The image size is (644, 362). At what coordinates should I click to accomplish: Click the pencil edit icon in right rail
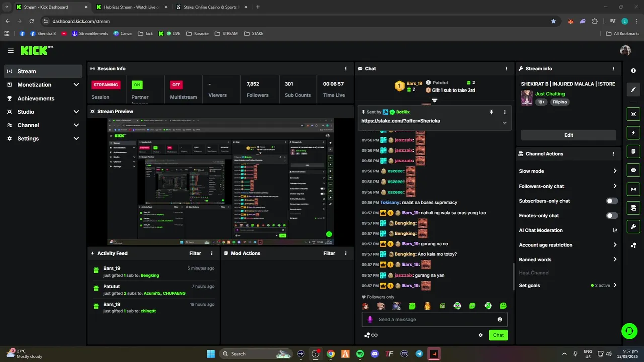point(633,89)
